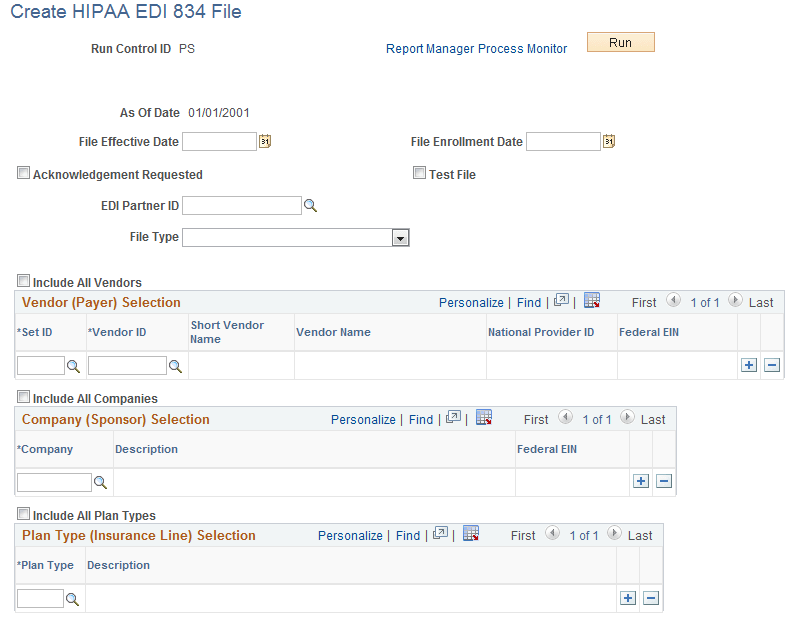
Task: Open calendar picker for File Enrollment Date
Action: point(609,142)
